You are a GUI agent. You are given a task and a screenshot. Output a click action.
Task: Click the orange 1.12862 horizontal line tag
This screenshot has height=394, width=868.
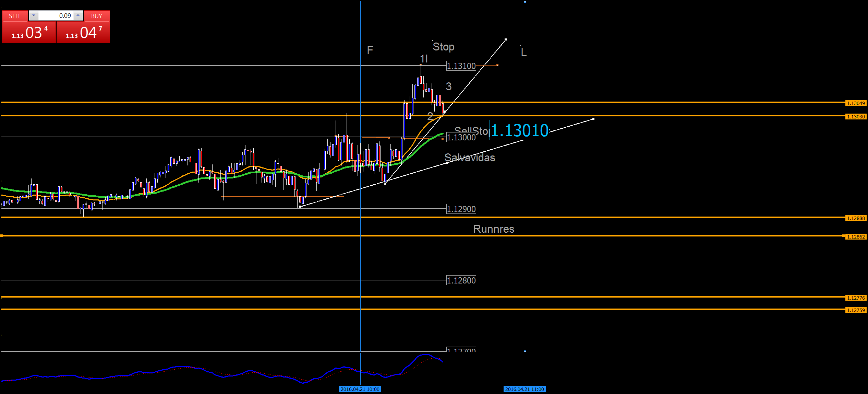click(x=856, y=237)
